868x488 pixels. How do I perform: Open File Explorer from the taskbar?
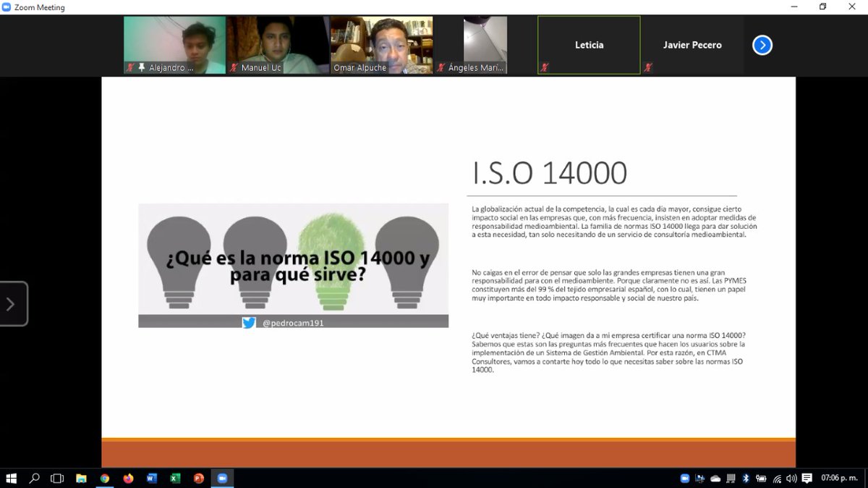point(81,479)
